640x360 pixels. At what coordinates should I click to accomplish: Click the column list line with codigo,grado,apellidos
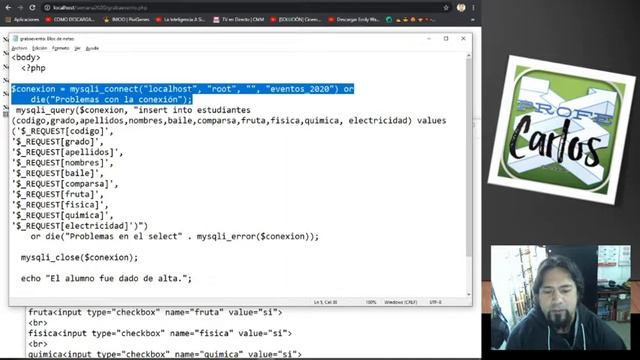[229, 121]
